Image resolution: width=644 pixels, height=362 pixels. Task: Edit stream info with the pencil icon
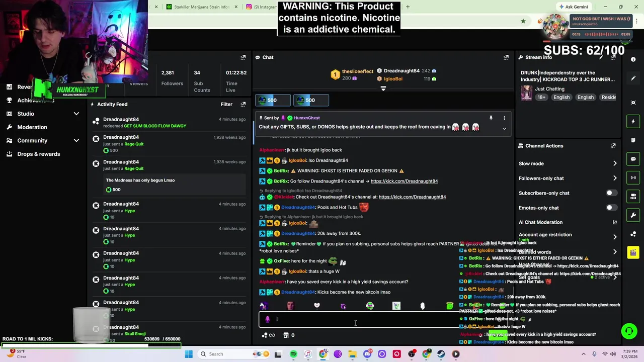(601, 57)
